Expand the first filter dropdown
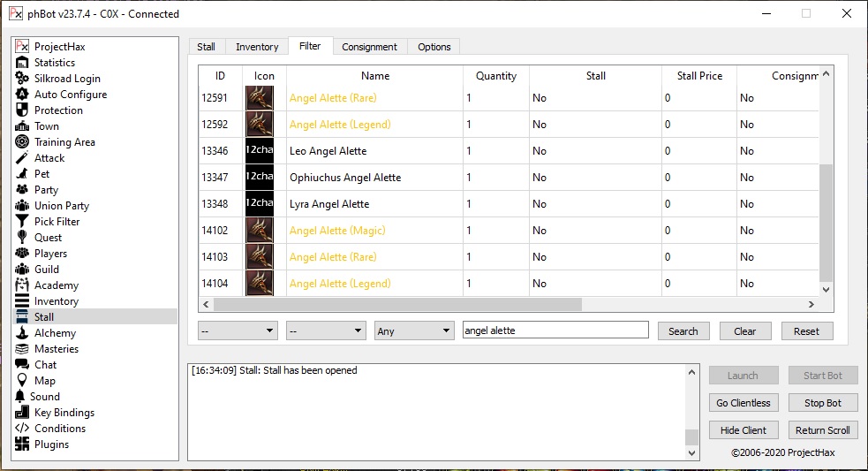 (238, 331)
